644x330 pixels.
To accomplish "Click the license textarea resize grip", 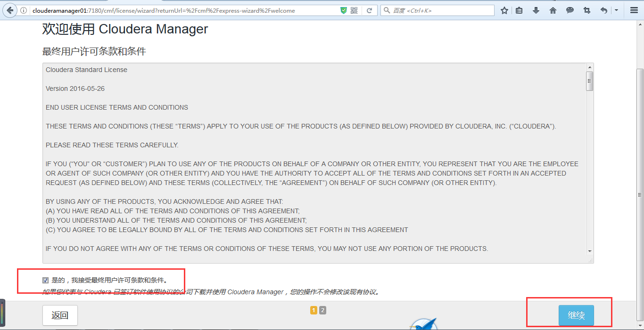I will pos(591,260).
